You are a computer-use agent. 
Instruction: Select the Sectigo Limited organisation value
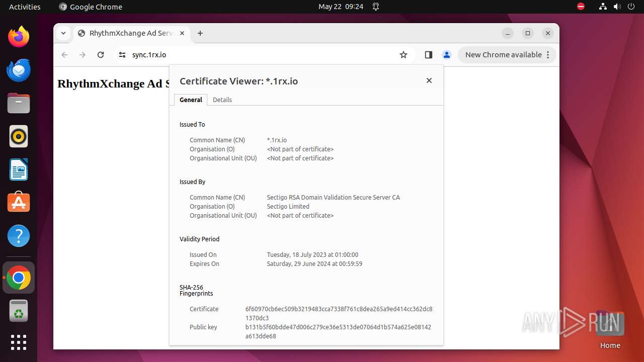tap(288, 207)
